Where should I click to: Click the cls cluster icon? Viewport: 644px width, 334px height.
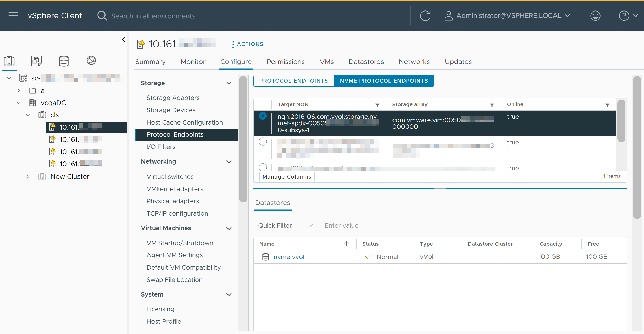42,115
